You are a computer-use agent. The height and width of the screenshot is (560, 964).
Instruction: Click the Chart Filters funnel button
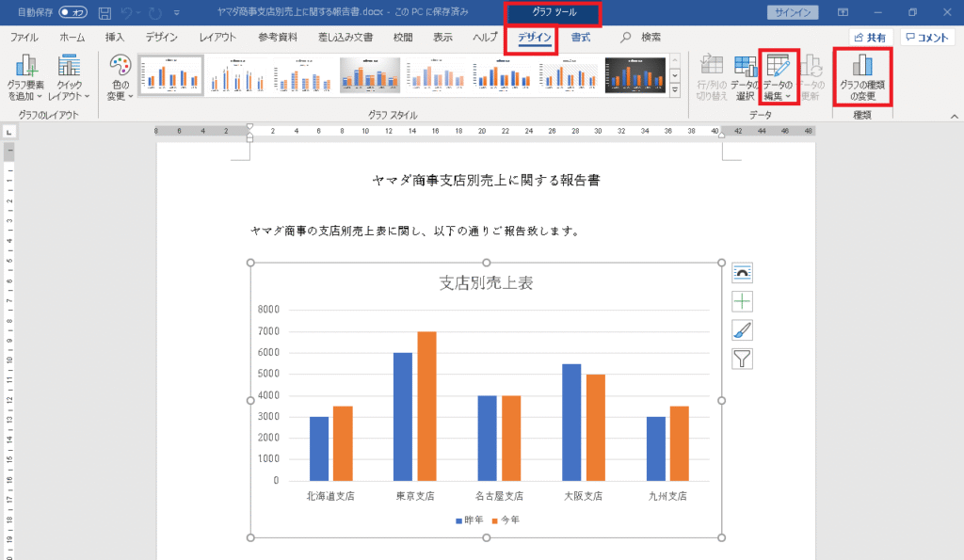pos(742,359)
